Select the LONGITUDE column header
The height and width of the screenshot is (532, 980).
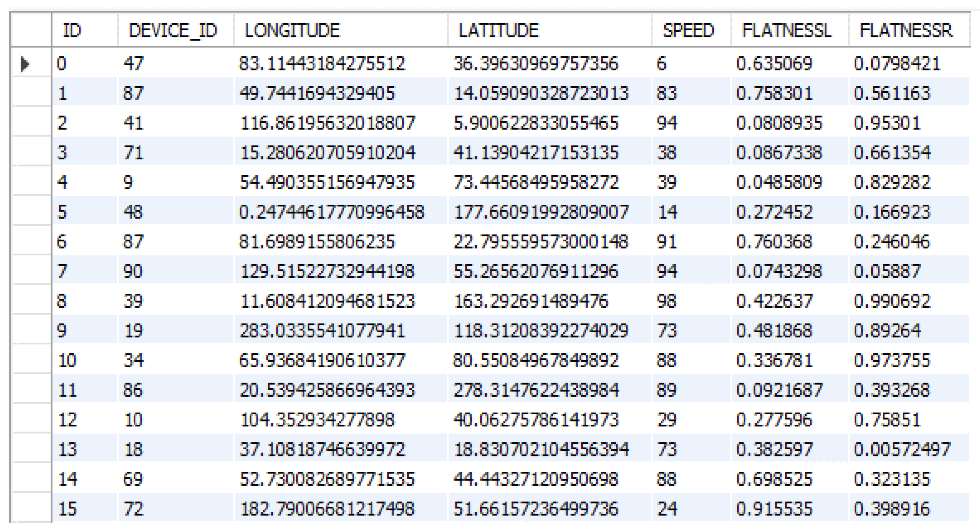(x=292, y=30)
